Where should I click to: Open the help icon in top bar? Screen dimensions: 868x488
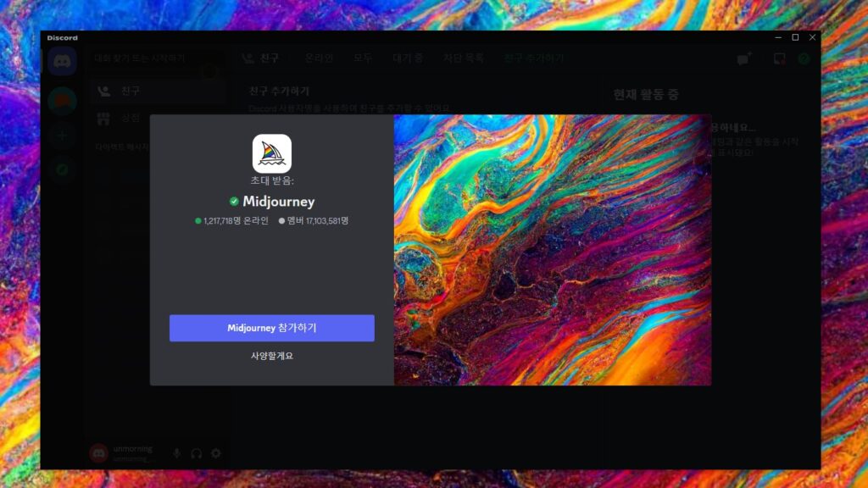[x=804, y=58]
